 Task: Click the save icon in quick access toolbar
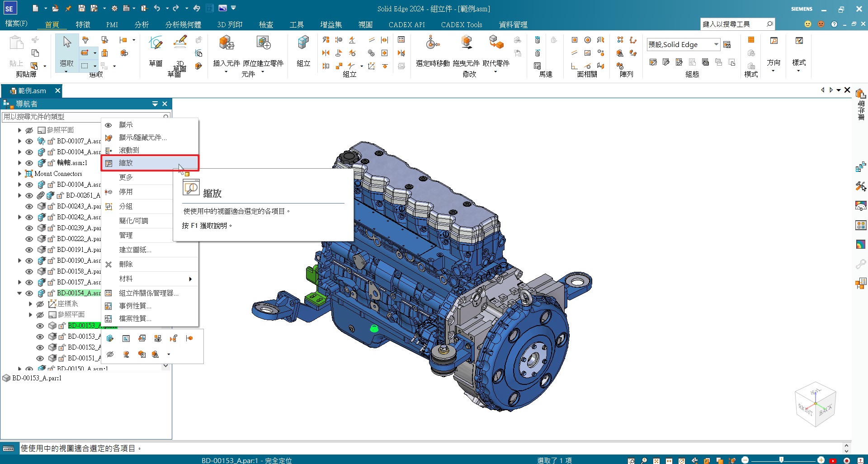pyautogui.click(x=81, y=8)
